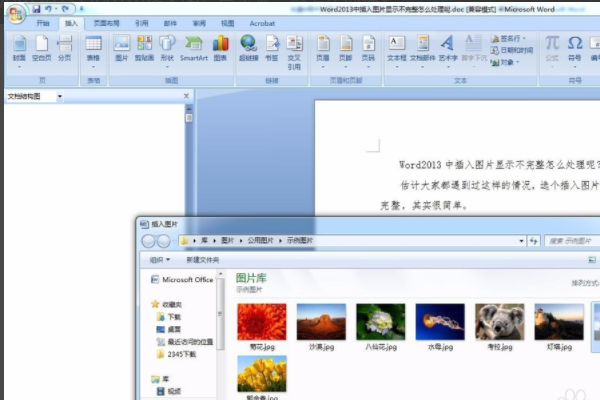The image size is (600, 400).
Task: Open Favorites (收藏夹) in navigation pane
Action: [167, 305]
